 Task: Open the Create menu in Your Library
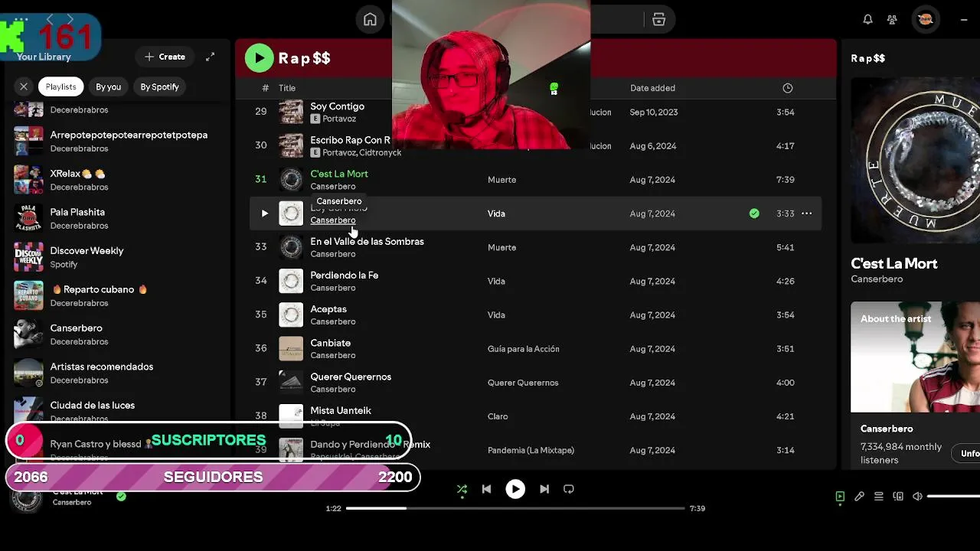pyautogui.click(x=165, y=57)
